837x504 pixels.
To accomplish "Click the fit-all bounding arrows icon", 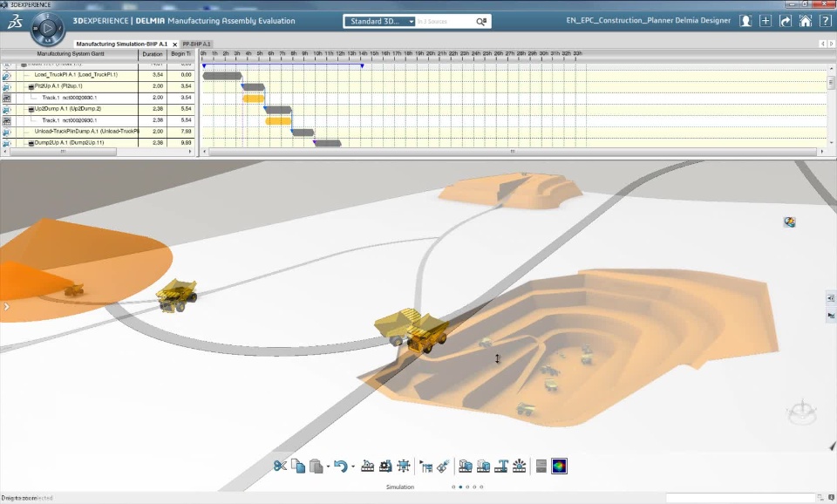I will point(404,467).
